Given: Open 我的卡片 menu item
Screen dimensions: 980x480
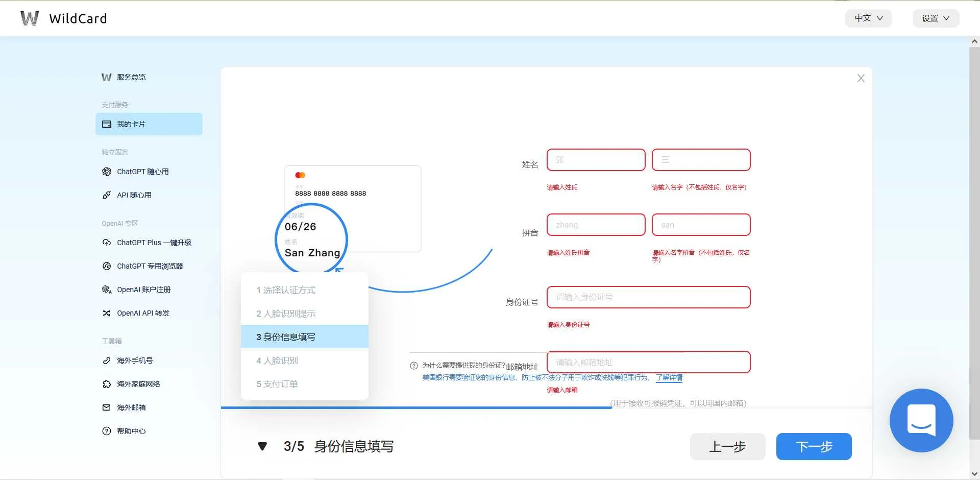Looking at the screenshot, I should (149, 124).
